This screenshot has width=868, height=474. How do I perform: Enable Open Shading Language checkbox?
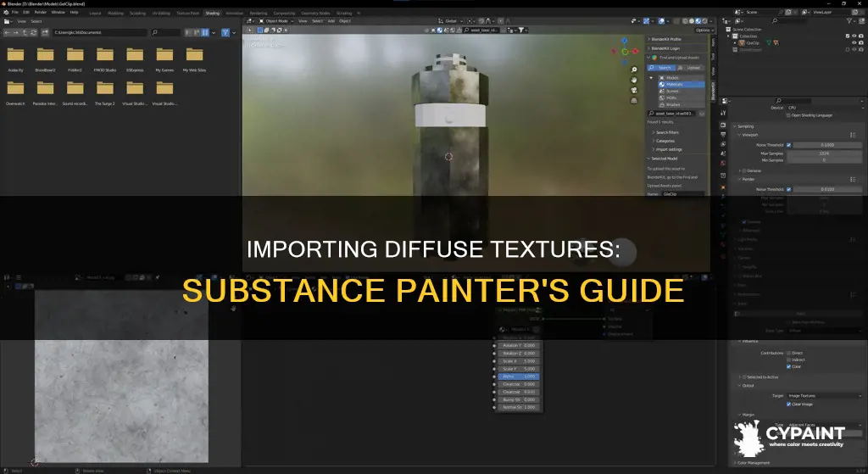[788, 115]
